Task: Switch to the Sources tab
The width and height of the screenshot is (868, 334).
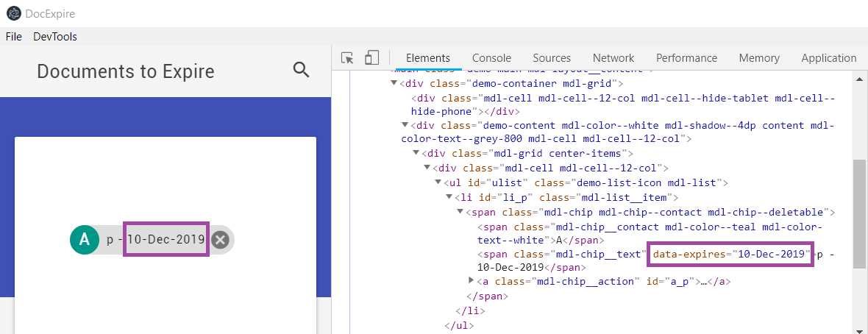Action: click(552, 58)
